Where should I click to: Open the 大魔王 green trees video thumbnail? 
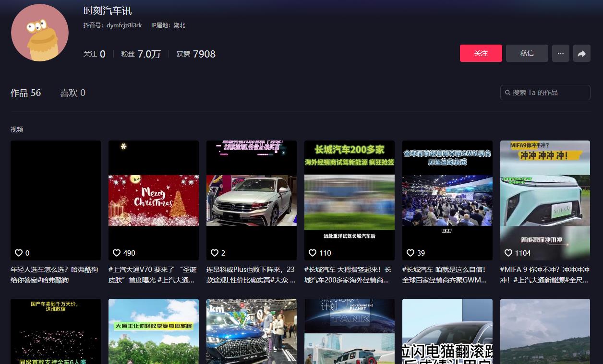(x=154, y=331)
